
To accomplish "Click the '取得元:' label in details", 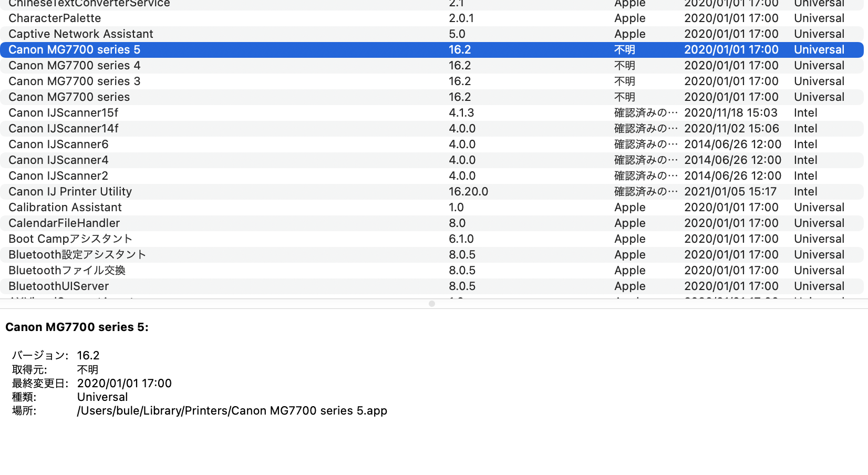I will [29, 370].
